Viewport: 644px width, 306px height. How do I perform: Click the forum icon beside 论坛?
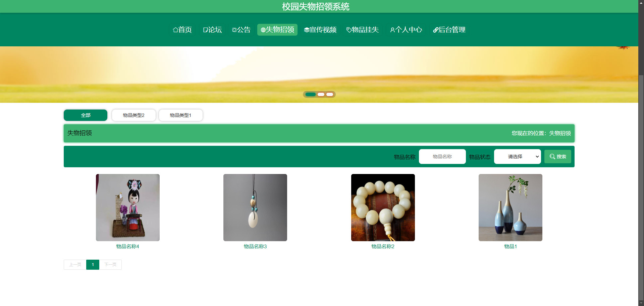[x=205, y=30]
